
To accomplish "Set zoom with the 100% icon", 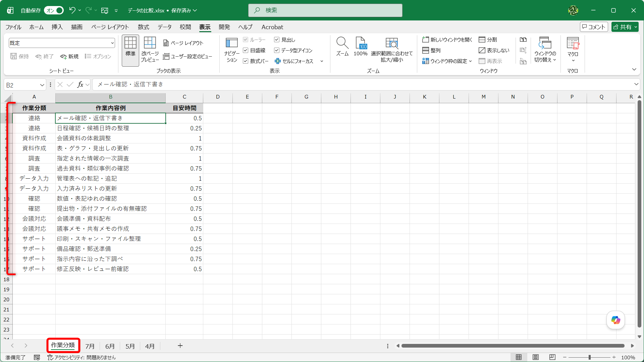I will point(361,47).
